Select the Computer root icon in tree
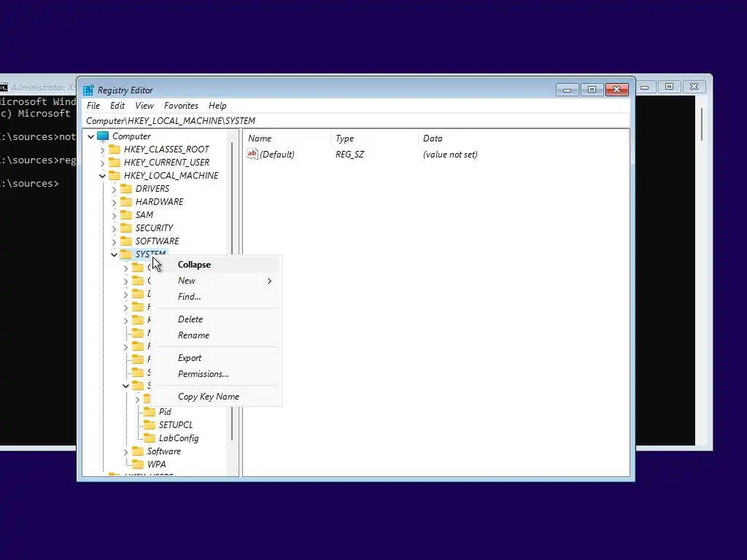 coord(103,136)
